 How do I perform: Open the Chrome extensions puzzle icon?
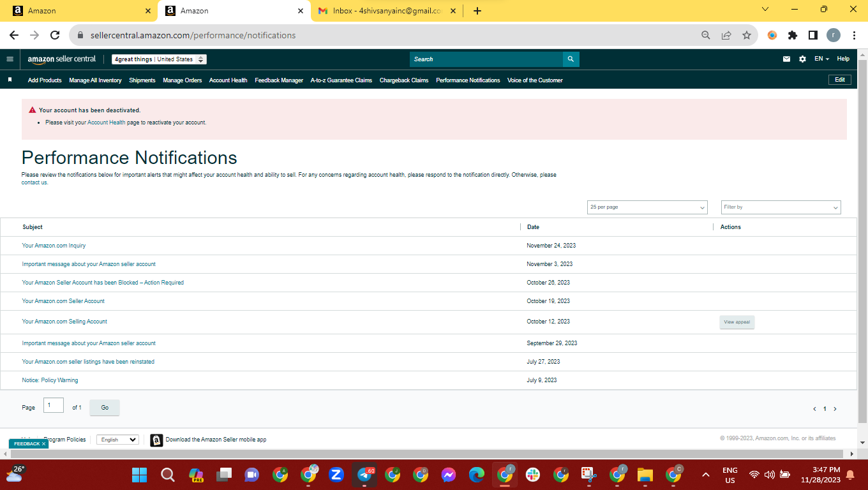coord(793,36)
